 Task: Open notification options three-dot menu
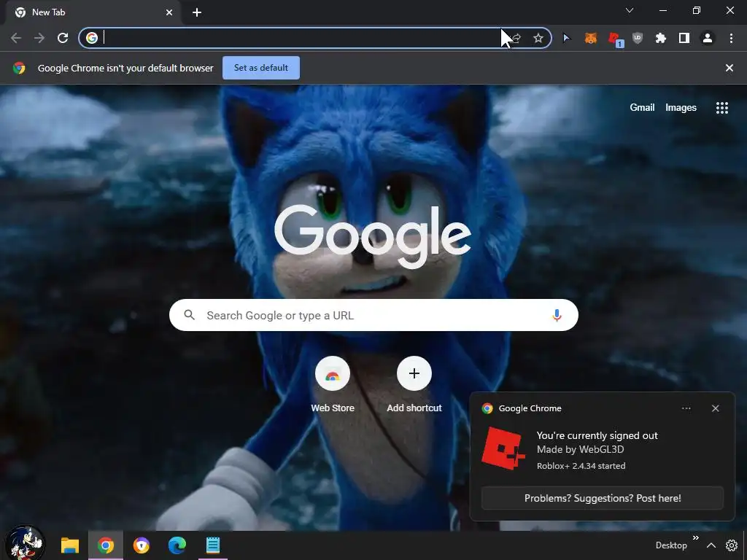[686, 408]
